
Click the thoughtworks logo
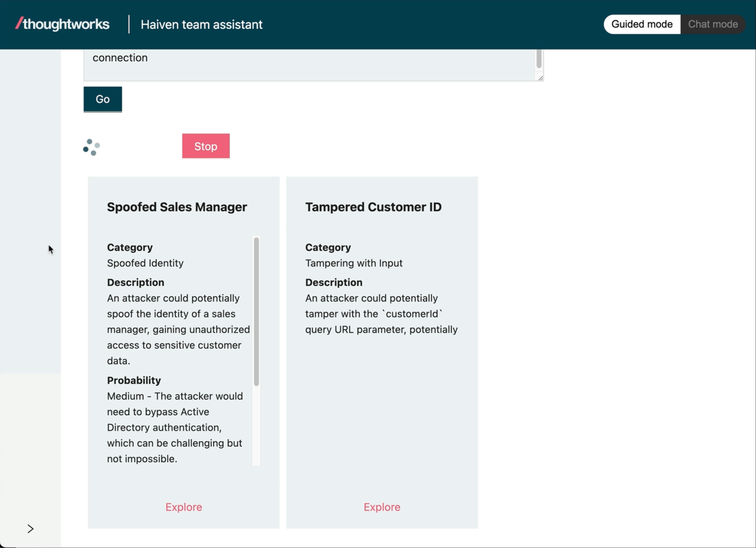(x=62, y=24)
